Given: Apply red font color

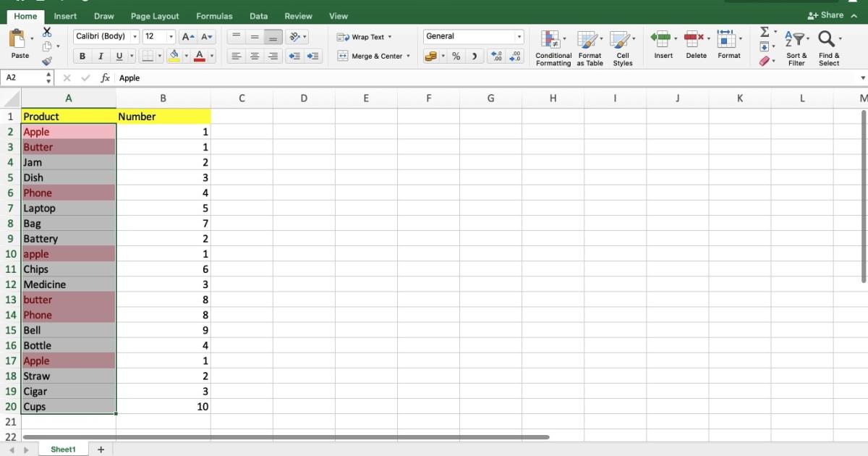Looking at the screenshot, I should [x=200, y=56].
